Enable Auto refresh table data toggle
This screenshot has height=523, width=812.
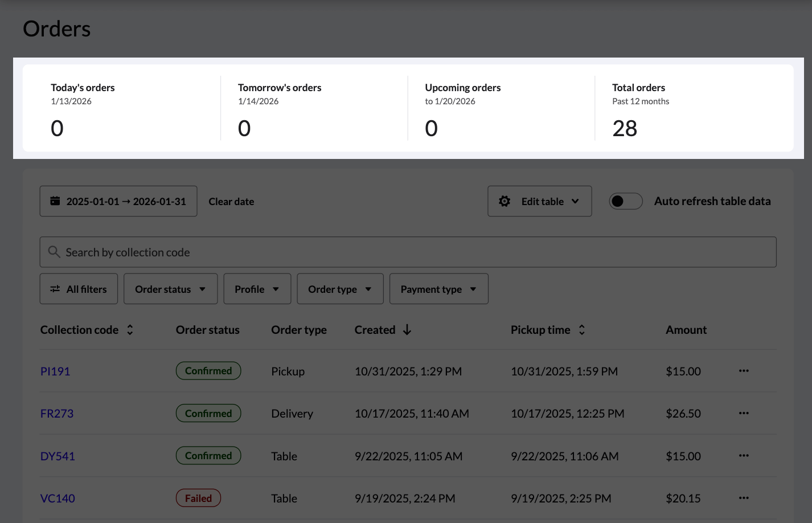coord(625,201)
